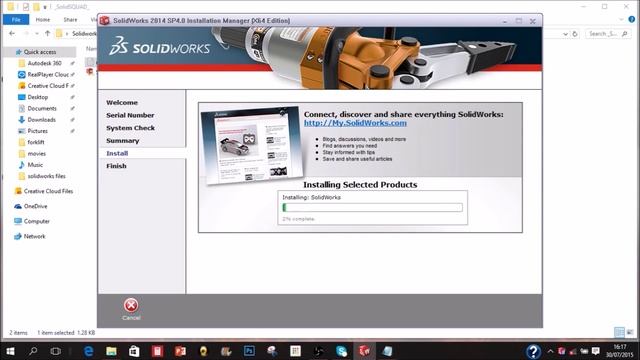Image resolution: width=640 pixels, height=360 pixels.
Task: Open Desktop in navigation pane
Action: pos(38,97)
